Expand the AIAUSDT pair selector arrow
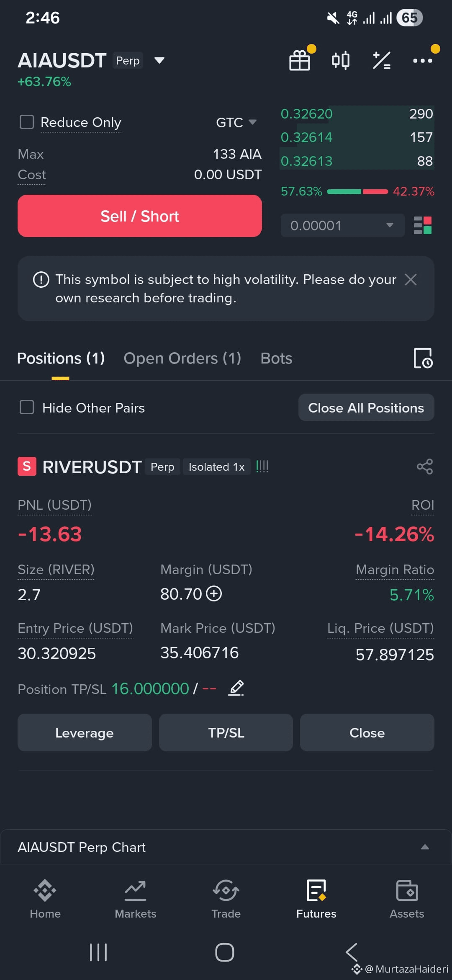 159,60
